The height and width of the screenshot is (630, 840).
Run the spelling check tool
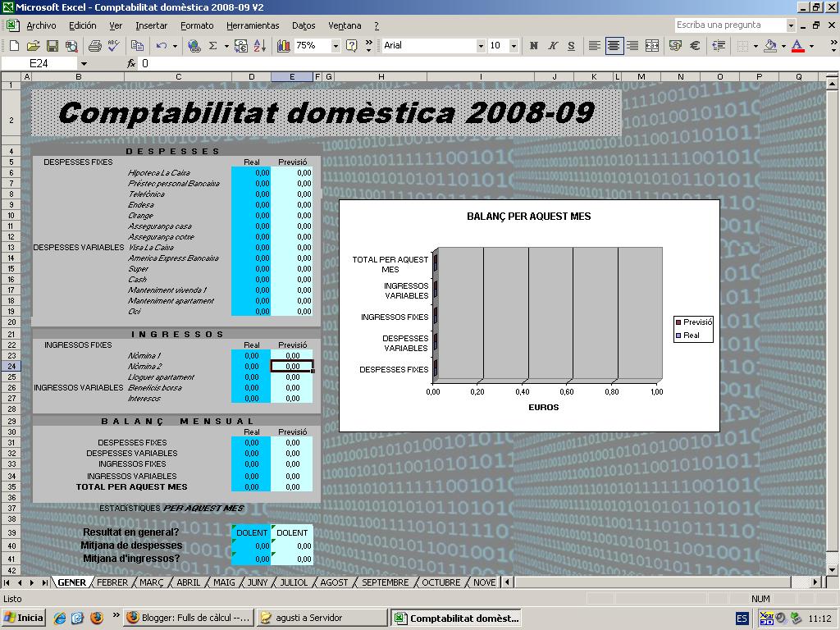(x=113, y=46)
